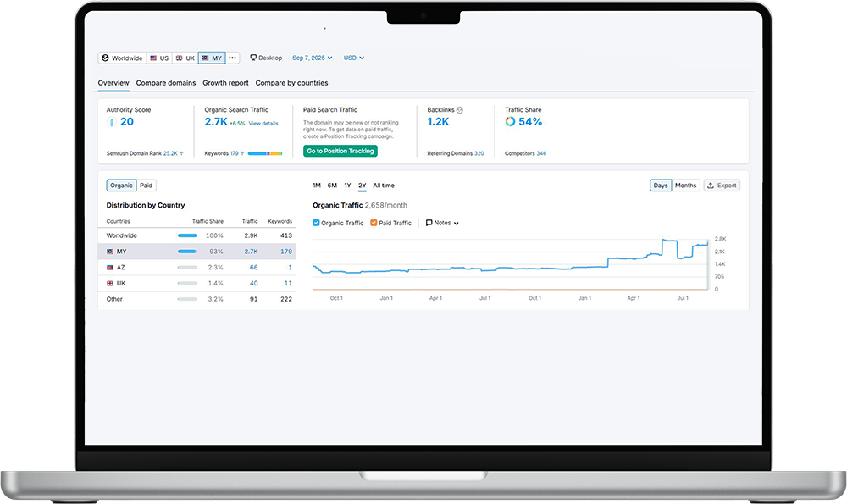
Task: Open the three-dots more countries menu
Action: [x=232, y=58]
